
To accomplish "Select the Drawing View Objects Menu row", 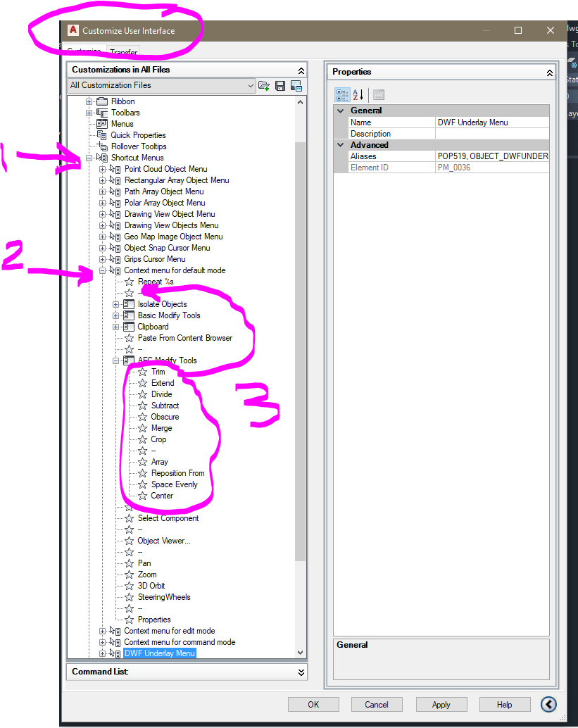I will (171, 225).
